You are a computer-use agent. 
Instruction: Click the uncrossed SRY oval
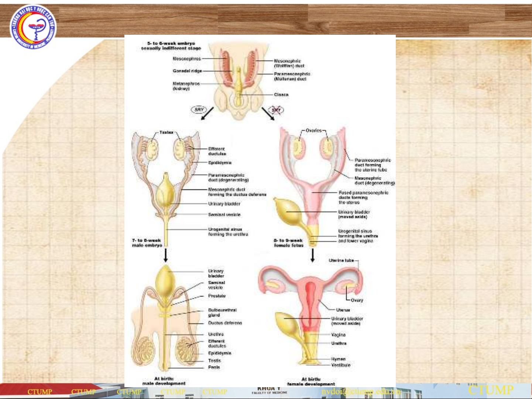tap(199, 110)
